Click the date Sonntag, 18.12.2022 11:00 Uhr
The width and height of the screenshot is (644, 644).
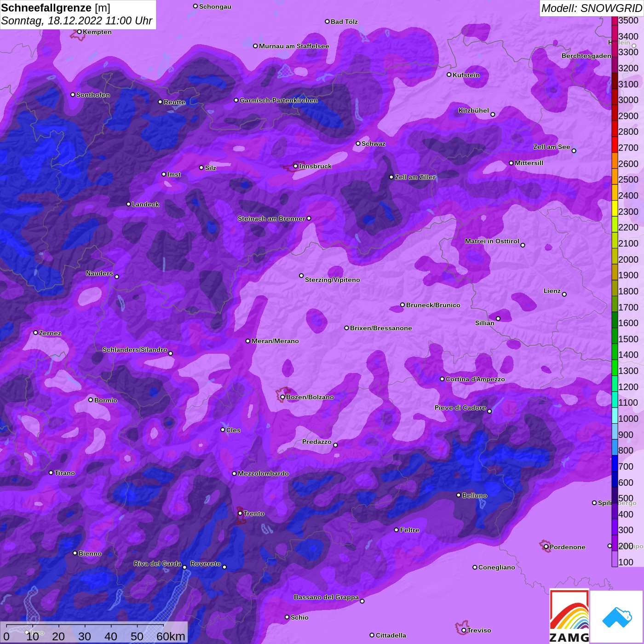[x=77, y=21]
